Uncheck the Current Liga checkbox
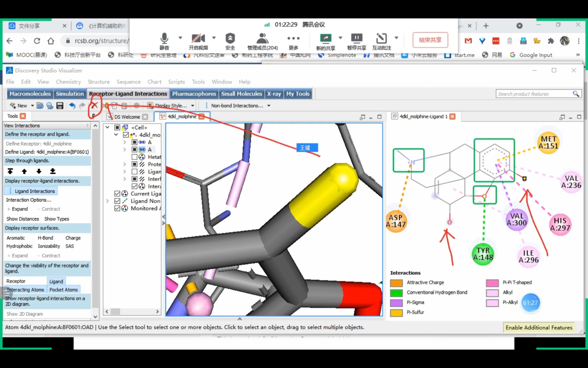This screenshot has width=588, height=368. pyautogui.click(x=117, y=193)
